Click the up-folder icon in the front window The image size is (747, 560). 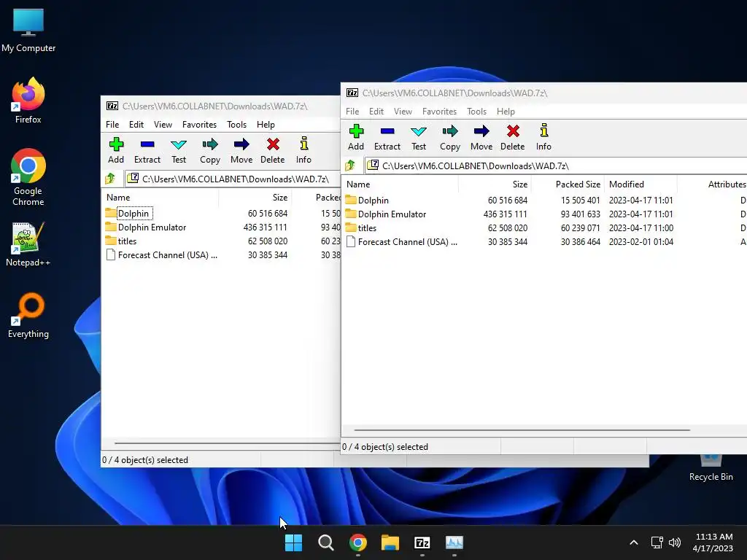point(350,166)
